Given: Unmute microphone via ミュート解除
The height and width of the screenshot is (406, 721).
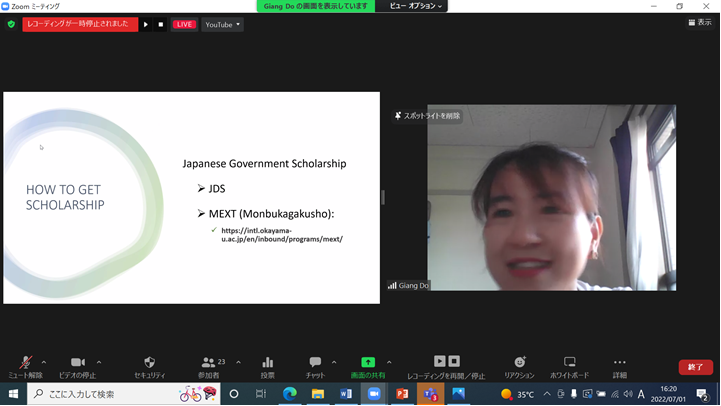Looking at the screenshot, I should pyautogui.click(x=26, y=367).
